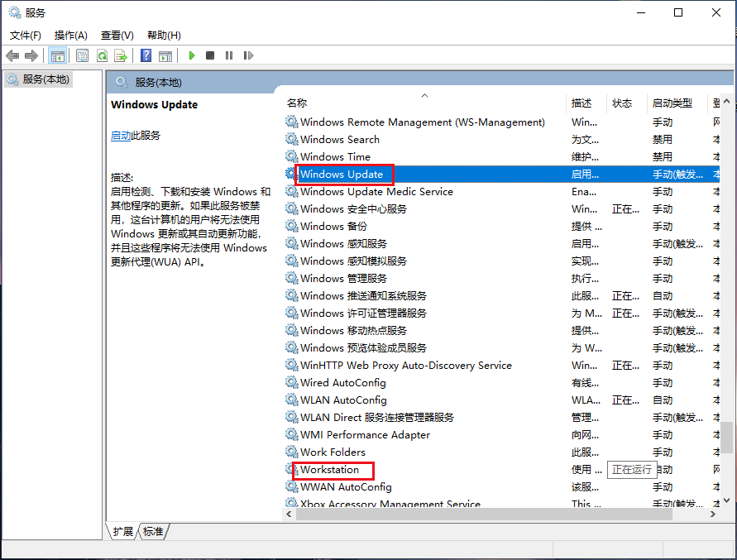Select the Windows 备份 service
The image size is (737, 560).
point(501,227)
